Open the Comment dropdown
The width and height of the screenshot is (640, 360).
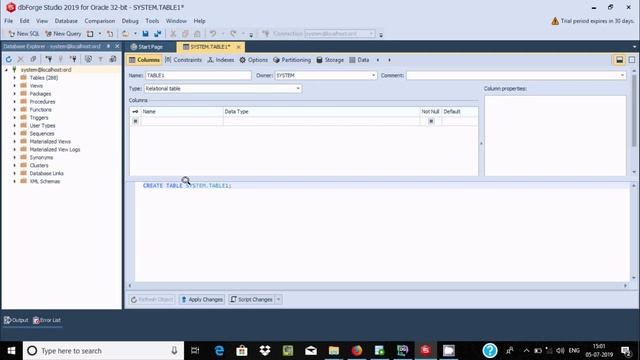[622, 76]
